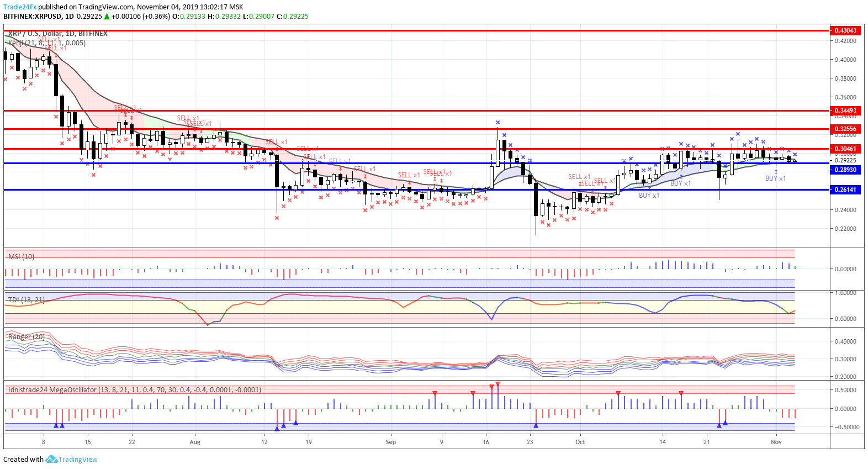This screenshot has height=469, width=868.
Task: Click the Oct label on time axis
Action: (580, 441)
